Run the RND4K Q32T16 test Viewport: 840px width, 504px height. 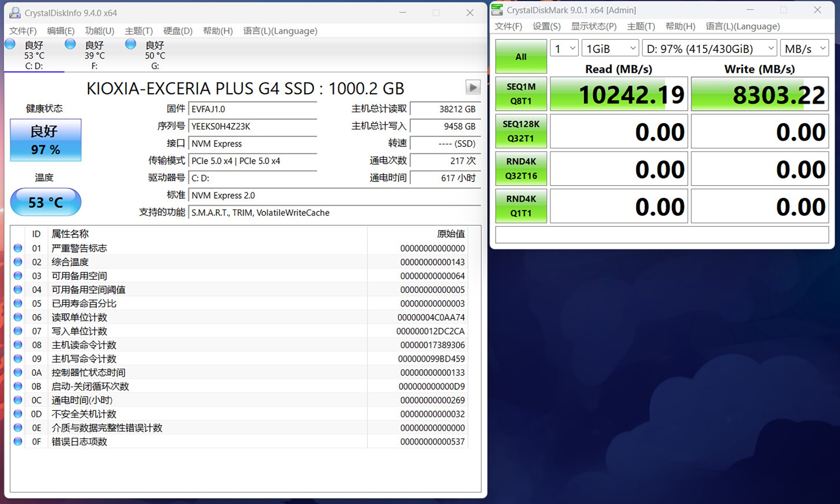coord(521,168)
